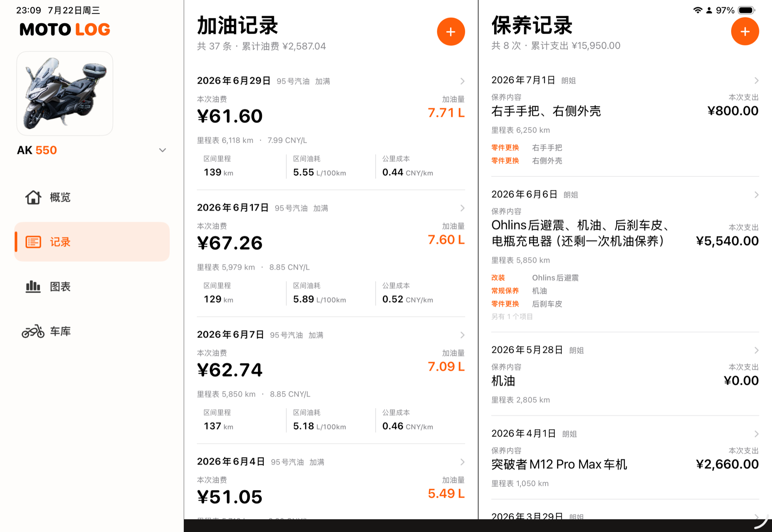
Task: Open fuel record chevron for 2026年6月7日
Action: pyautogui.click(x=462, y=335)
